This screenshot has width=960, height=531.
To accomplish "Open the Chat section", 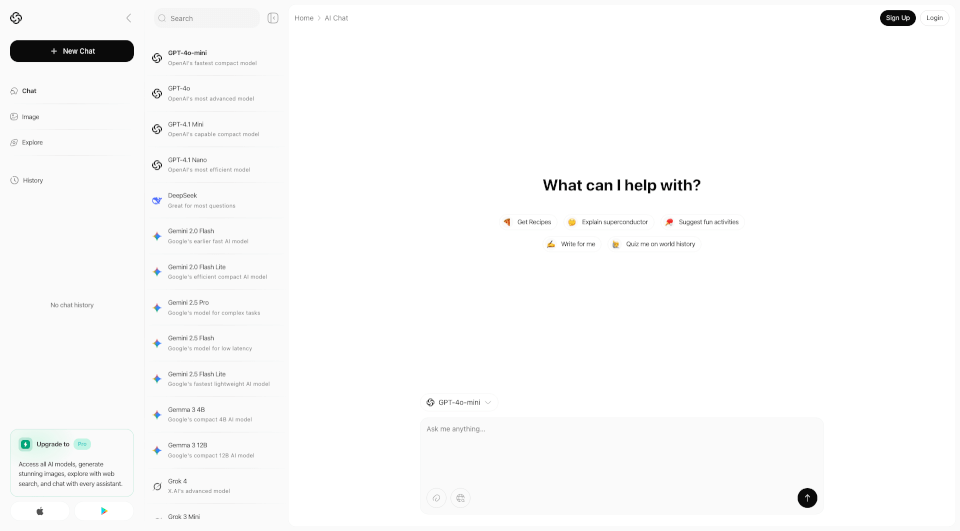I will 72,91.
